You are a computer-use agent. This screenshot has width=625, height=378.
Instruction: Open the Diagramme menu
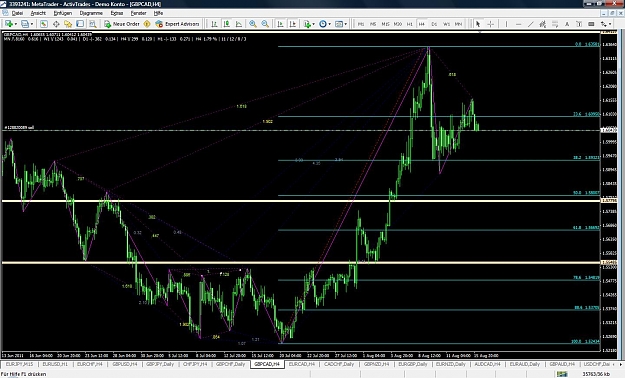click(91, 13)
